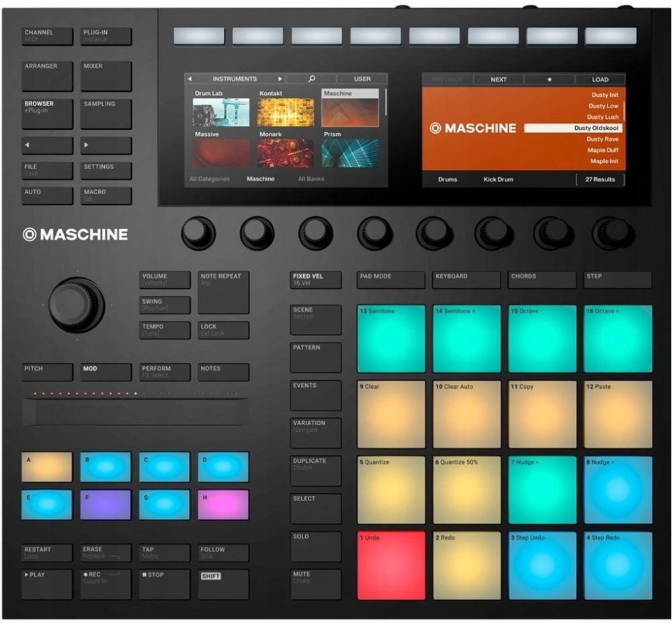The width and height of the screenshot is (672, 624).
Task: Switch to the USER tab on display
Action: [x=362, y=79]
